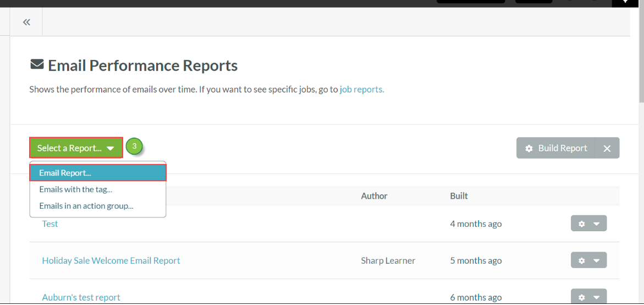
Task: Open Holiday Sale Welcome Email Report
Action: 111,260
